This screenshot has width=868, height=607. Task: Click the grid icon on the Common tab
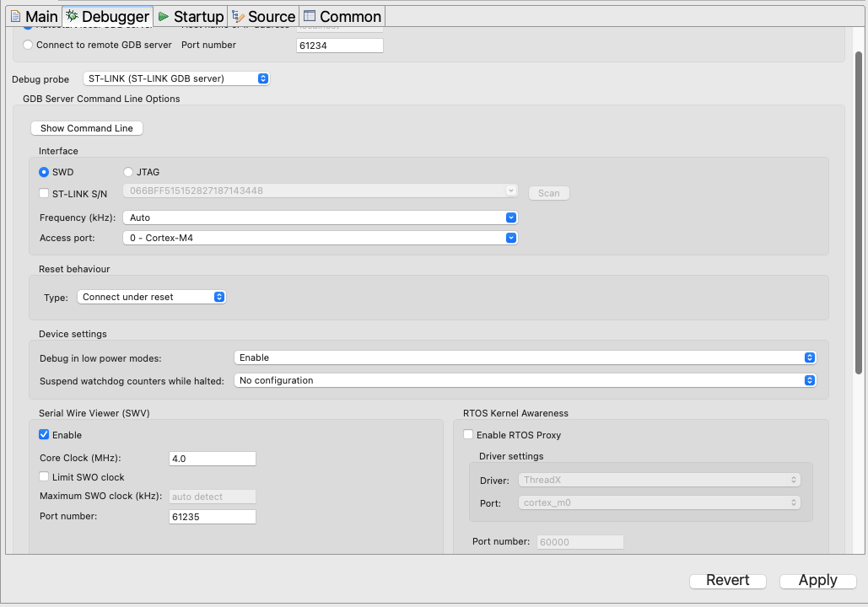point(310,15)
